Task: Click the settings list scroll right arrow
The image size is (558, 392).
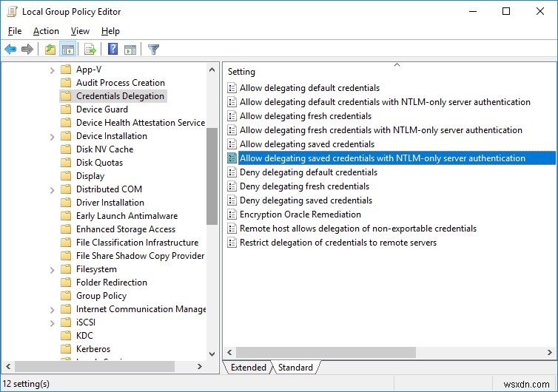Action: click(x=549, y=353)
